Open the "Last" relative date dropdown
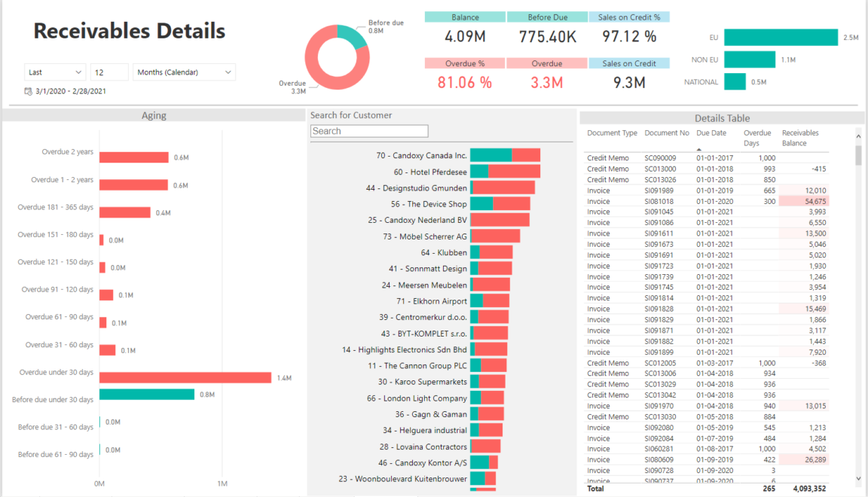 click(54, 72)
